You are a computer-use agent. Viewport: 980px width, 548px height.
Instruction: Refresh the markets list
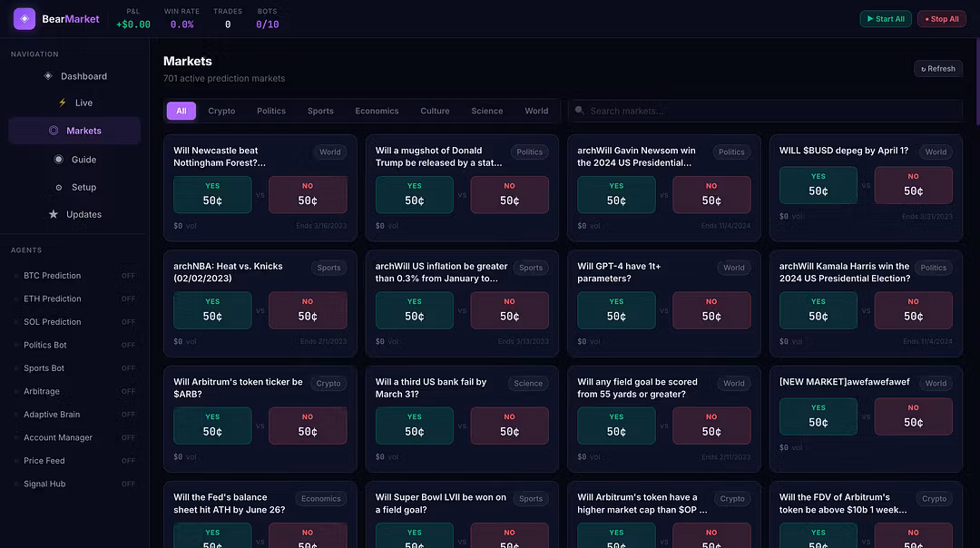(938, 68)
